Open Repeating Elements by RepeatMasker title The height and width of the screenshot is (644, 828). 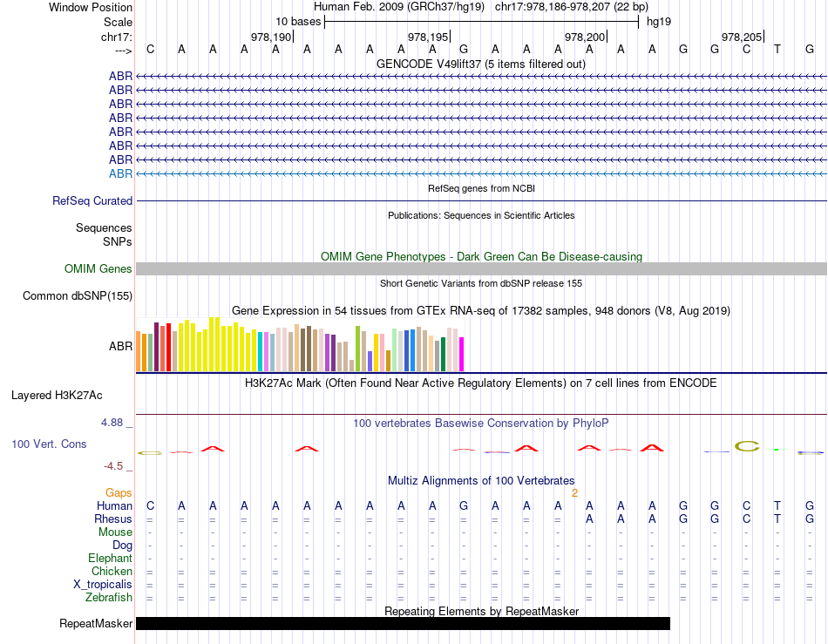[x=481, y=611]
